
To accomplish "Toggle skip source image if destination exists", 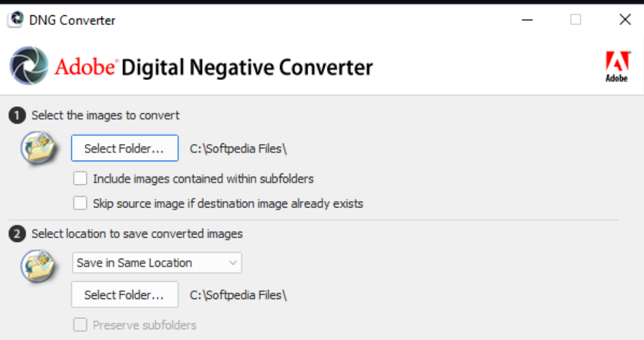I will [x=80, y=204].
